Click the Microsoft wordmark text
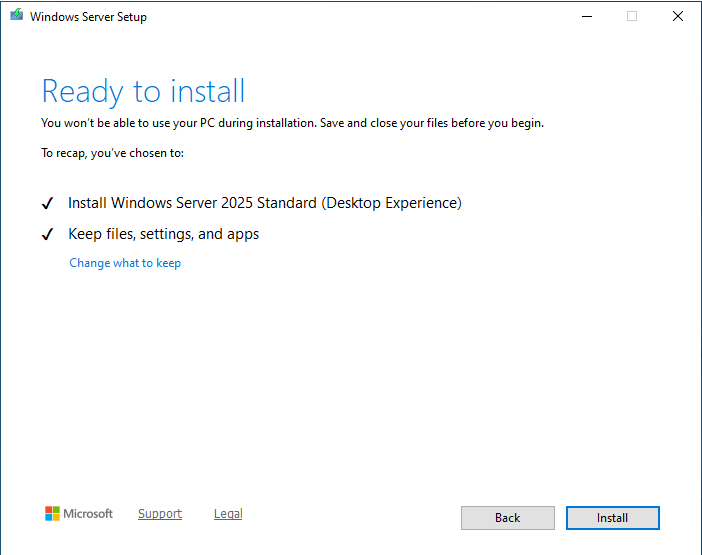The width and height of the screenshot is (702, 555). 88,514
